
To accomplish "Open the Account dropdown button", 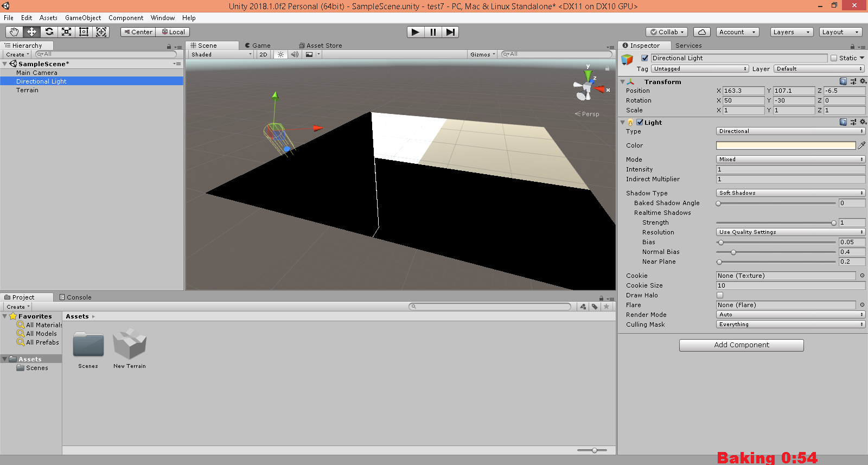I will 738,32.
